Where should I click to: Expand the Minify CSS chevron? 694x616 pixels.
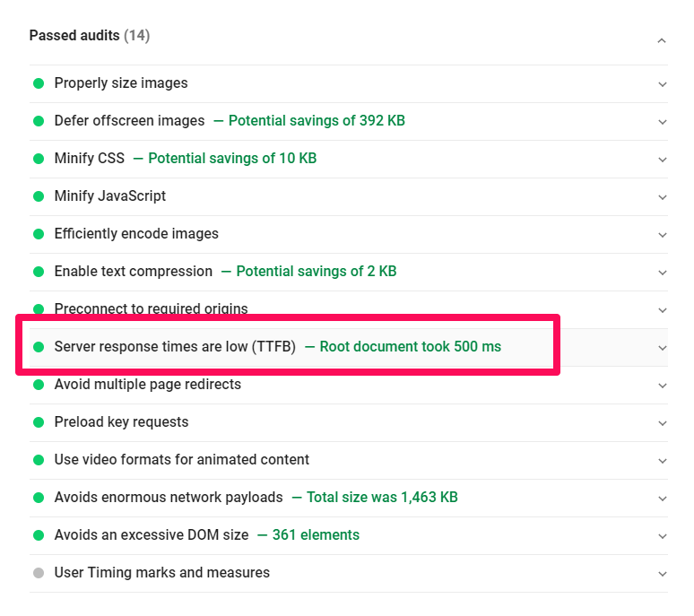(x=662, y=160)
